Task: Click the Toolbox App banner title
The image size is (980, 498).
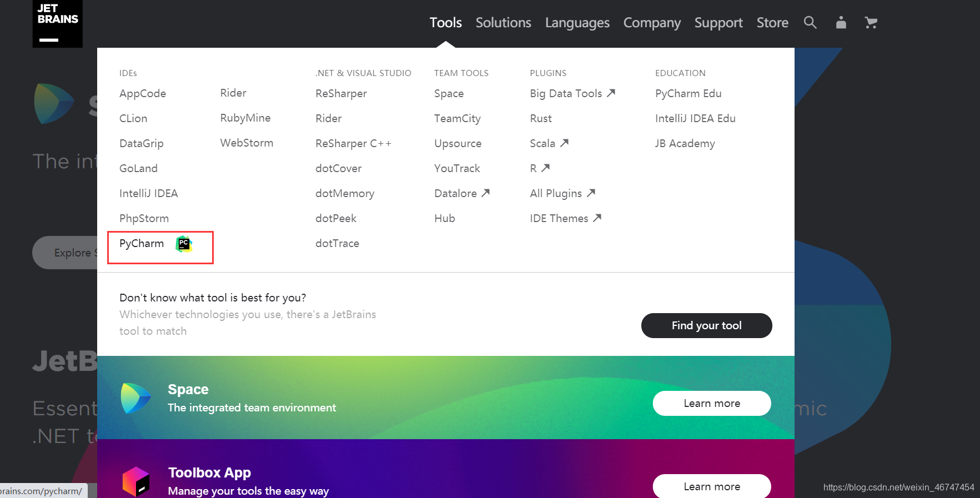Action: pyautogui.click(x=209, y=472)
